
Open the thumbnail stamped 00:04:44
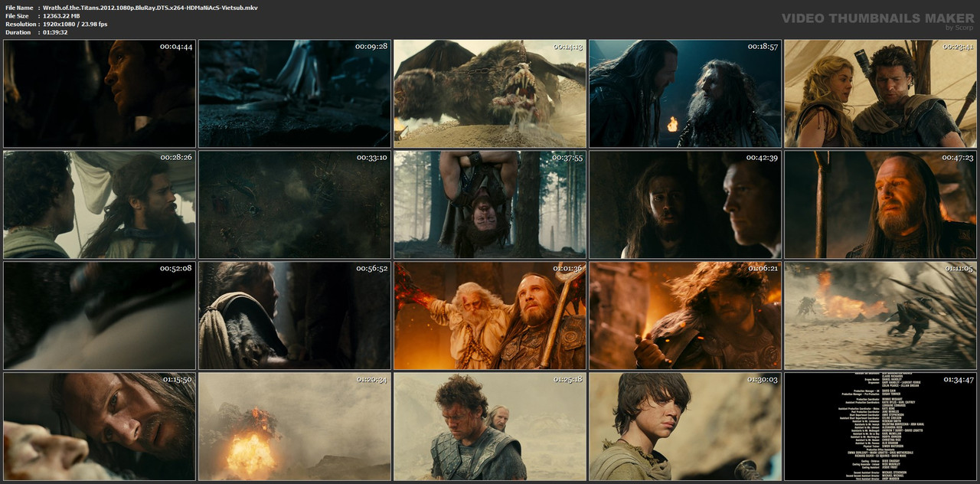click(100, 93)
